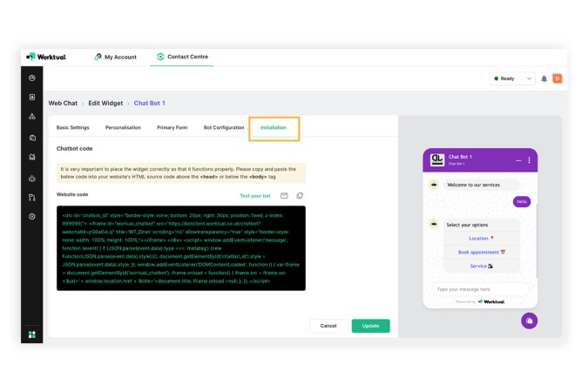Focus the Type your message here field

click(480, 289)
